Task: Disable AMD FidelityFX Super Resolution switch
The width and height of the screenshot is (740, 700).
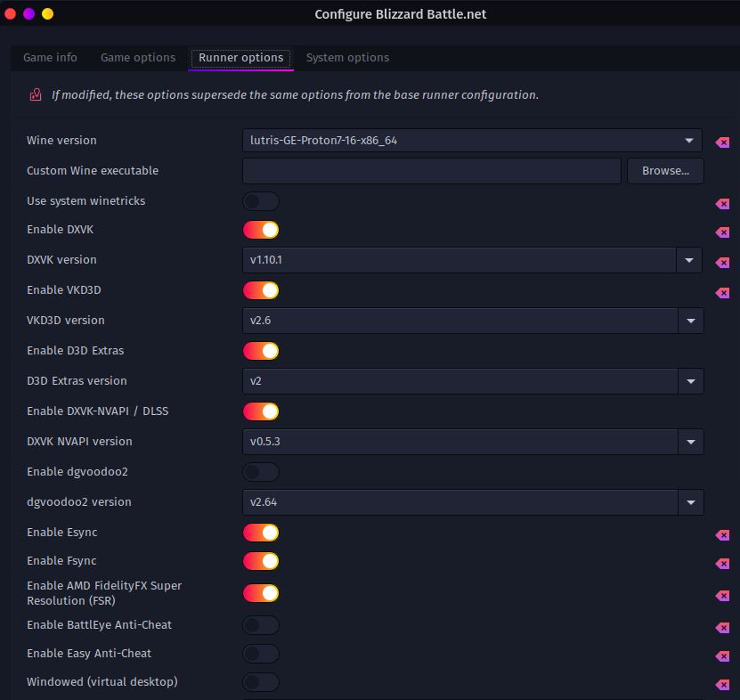Action: [261, 593]
